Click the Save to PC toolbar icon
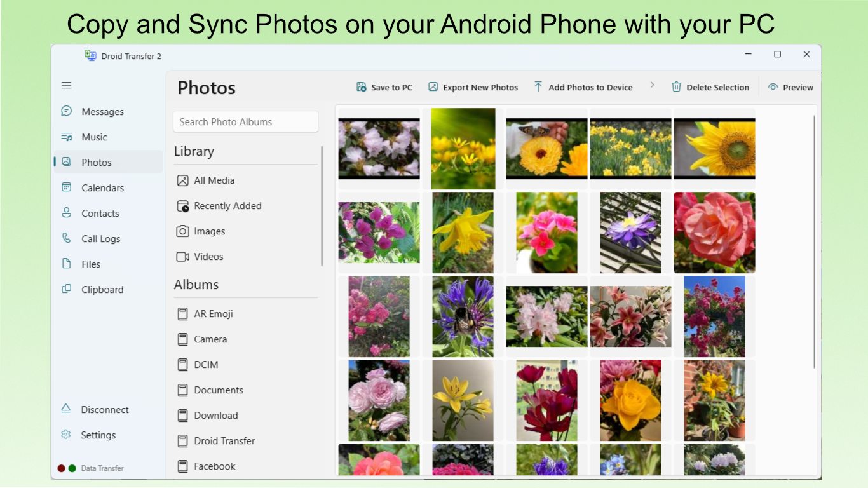Viewport: 868px width, 488px height. point(362,86)
